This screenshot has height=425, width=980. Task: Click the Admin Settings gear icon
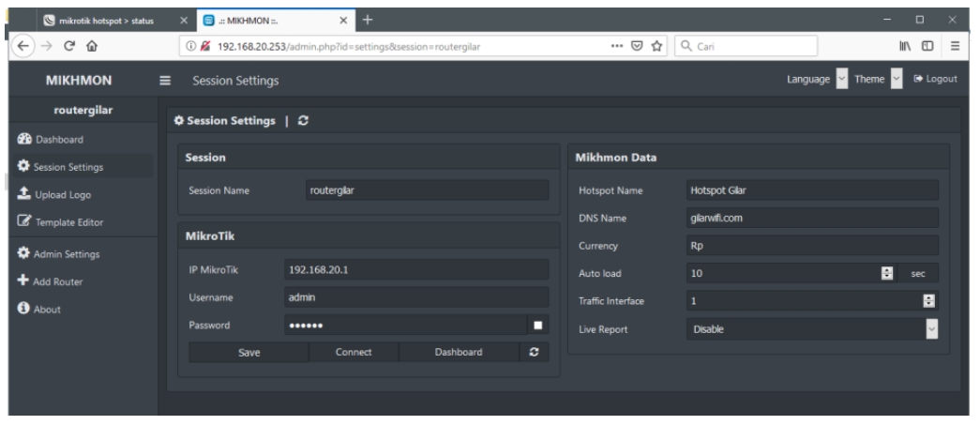point(23,253)
